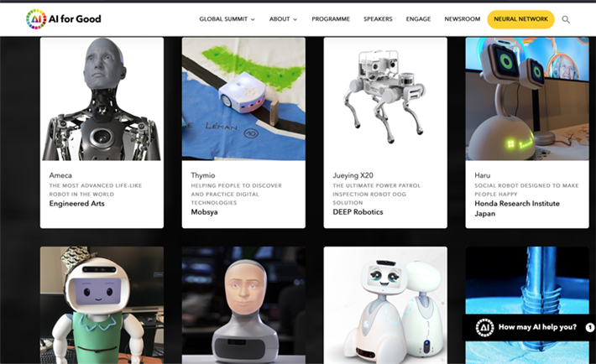
Task: Click the DEEP Robotics company name
Action: [x=358, y=212]
